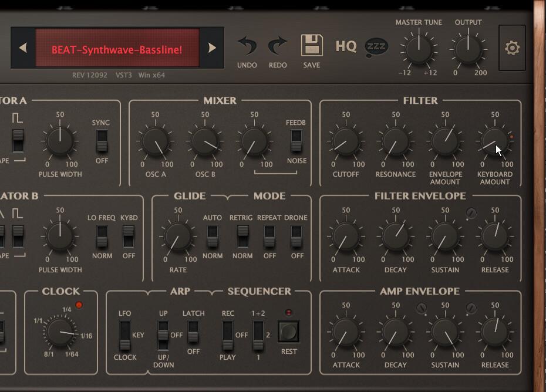
Task: Open the settings gear panel
Action: [511, 48]
